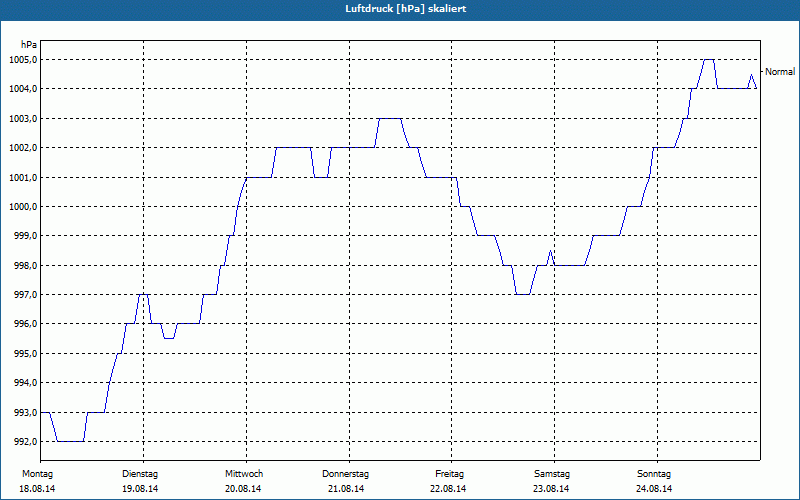Screen dimensions: 800x500
Task: Click the 1000,0 axis value
Action: click(x=22, y=207)
